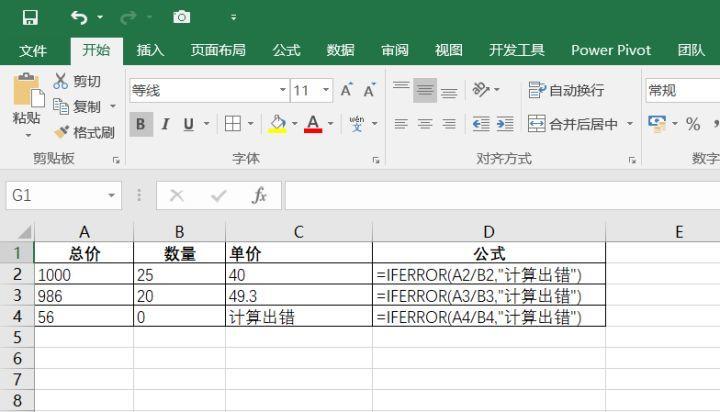
Task: Switch to the Insert (插入) tab
Action: pos(150,50)
